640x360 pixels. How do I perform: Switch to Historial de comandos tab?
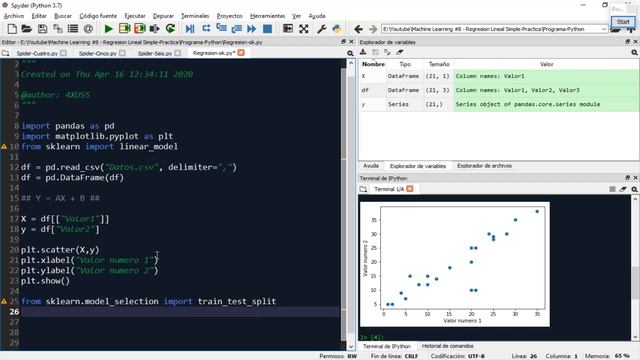447,346
